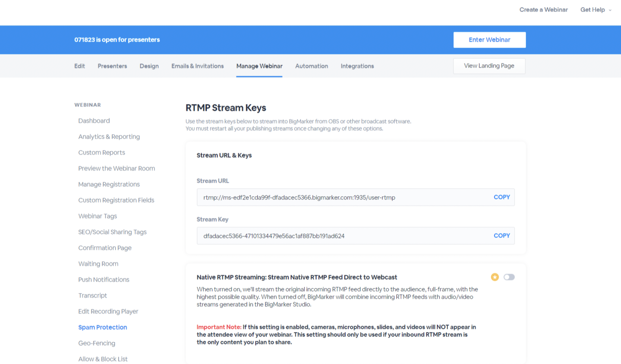Go to Geo-Fencing
The height and width of the screenshot is (364, 621).
click(97, 343)
